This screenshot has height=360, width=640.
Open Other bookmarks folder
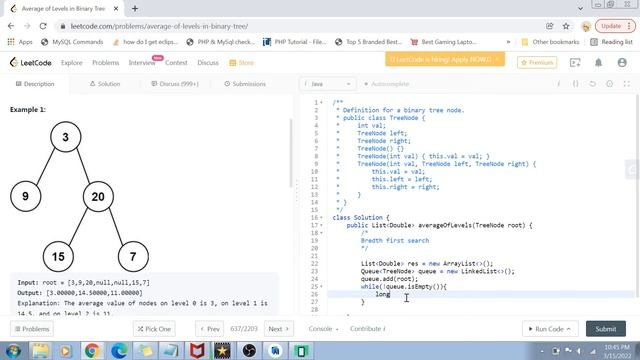coord(550,42)
